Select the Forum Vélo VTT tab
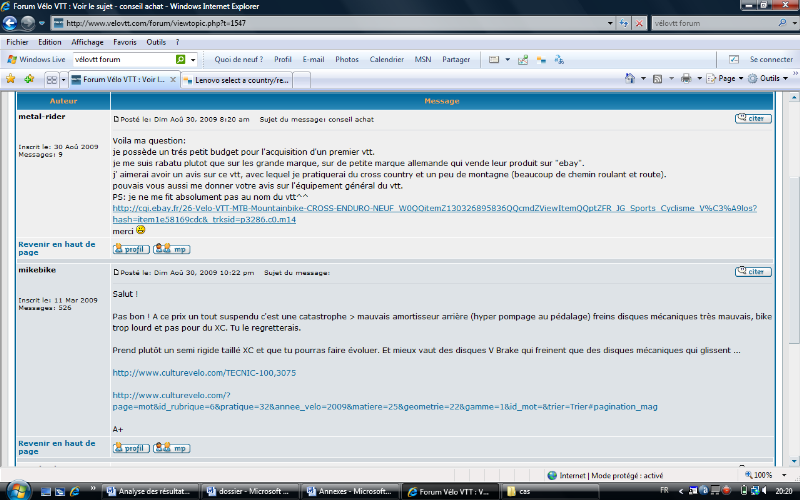800x500 pixels. (x=124, y=80)
